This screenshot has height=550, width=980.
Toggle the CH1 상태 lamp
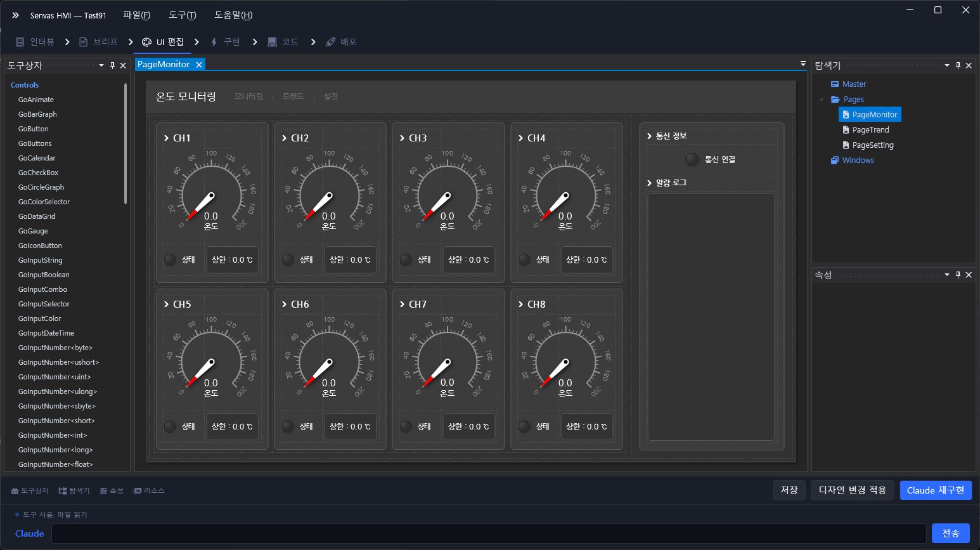pyautogui.click(x=170, y=259)
